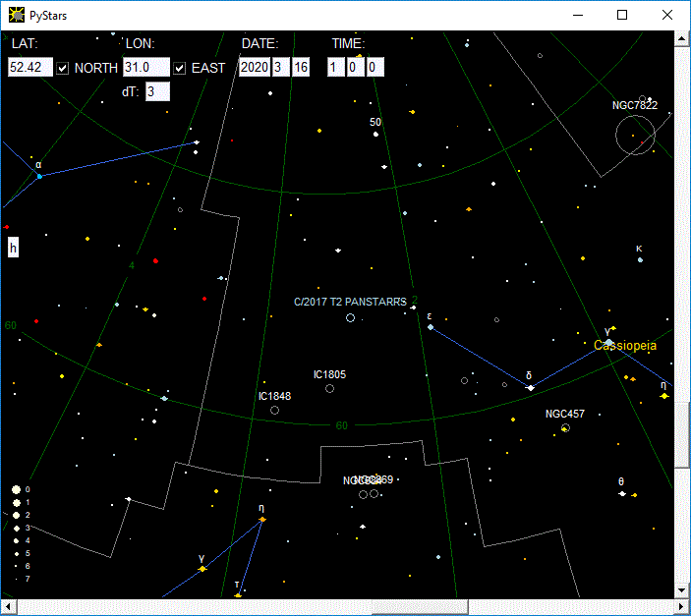Select star delta of Cassiopeia
The width and height of the screenshot is (691, 616).
(x=531, y=388)
